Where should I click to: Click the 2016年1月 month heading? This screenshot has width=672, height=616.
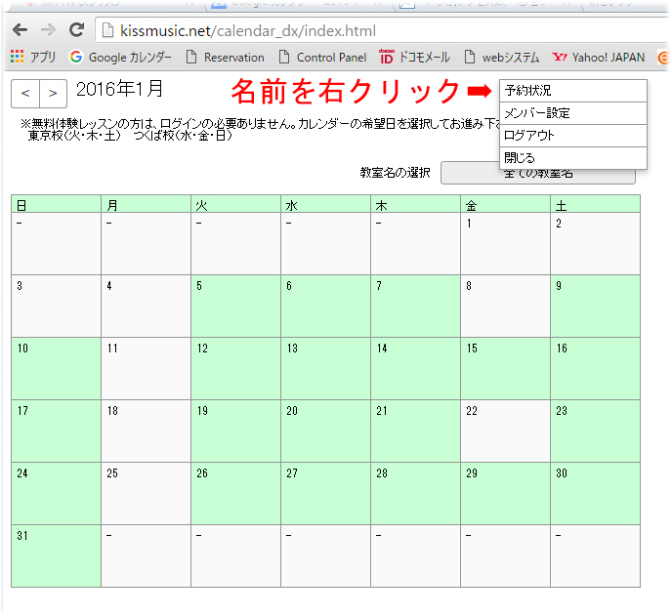pos(119,89)
